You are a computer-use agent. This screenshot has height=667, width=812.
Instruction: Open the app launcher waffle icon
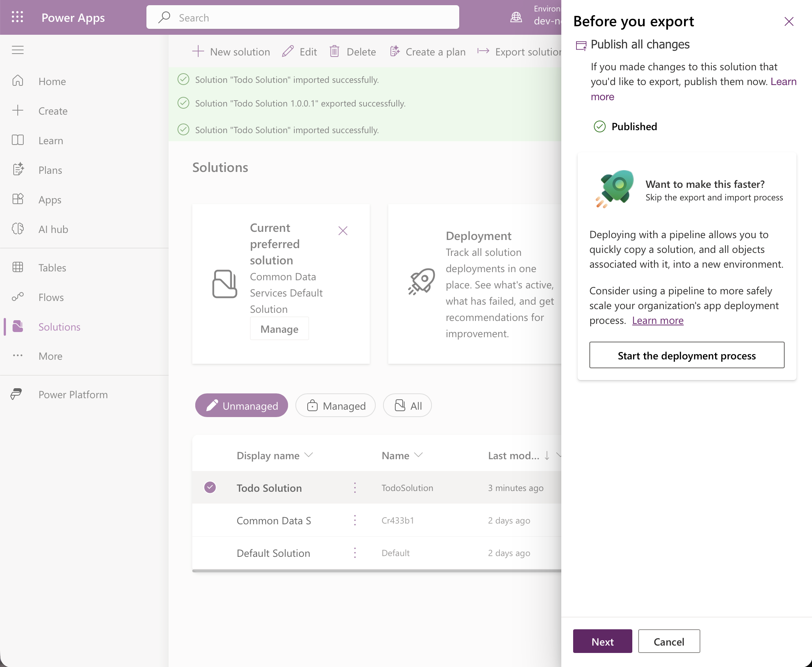point(17,17)
